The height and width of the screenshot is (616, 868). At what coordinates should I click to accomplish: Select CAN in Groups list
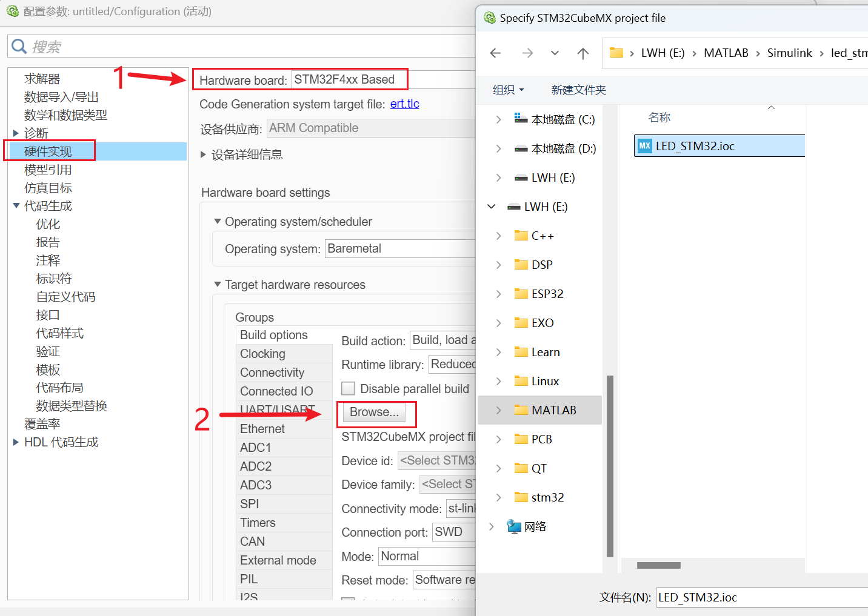click(x=284, y=541)
